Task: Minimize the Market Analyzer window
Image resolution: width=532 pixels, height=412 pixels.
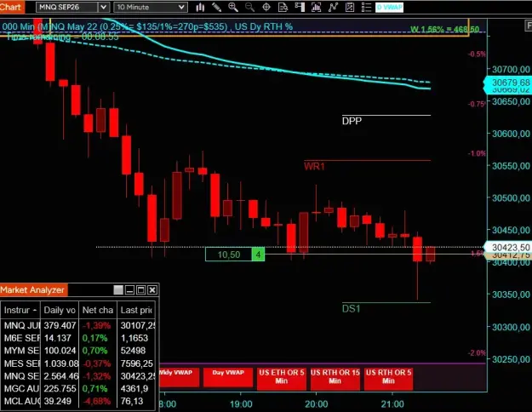Action: [x=129, y=289]
